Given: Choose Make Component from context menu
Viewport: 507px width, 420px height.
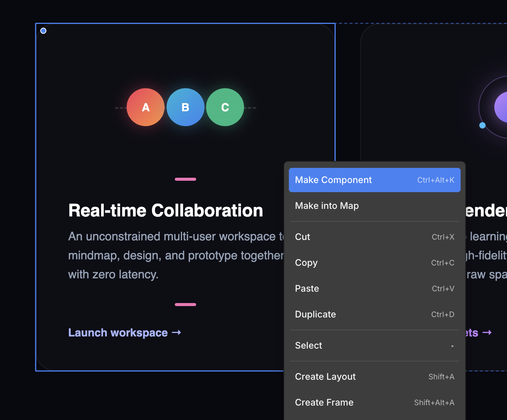Looking at the screenshot, I should coord(374,180).
